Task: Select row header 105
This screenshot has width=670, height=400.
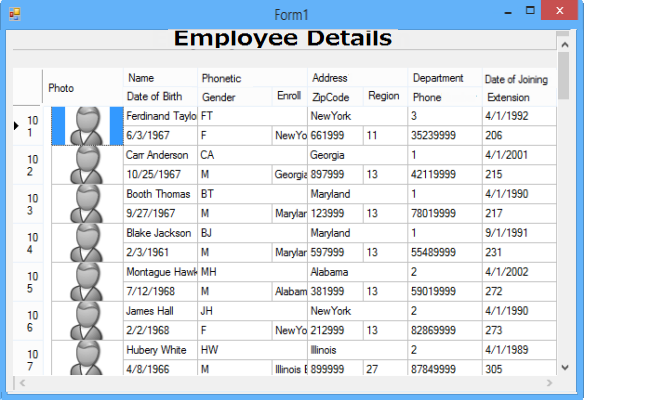Action: (28, 282)
